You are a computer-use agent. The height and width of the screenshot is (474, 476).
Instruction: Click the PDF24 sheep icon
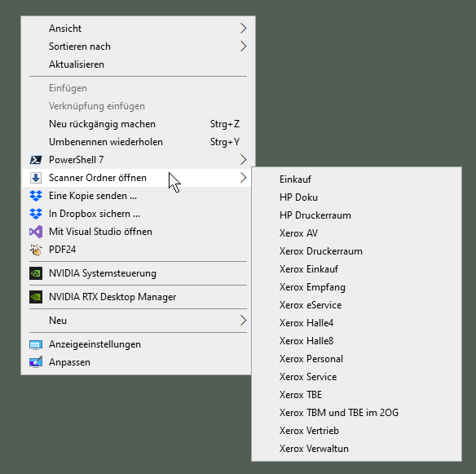point(36,250)
